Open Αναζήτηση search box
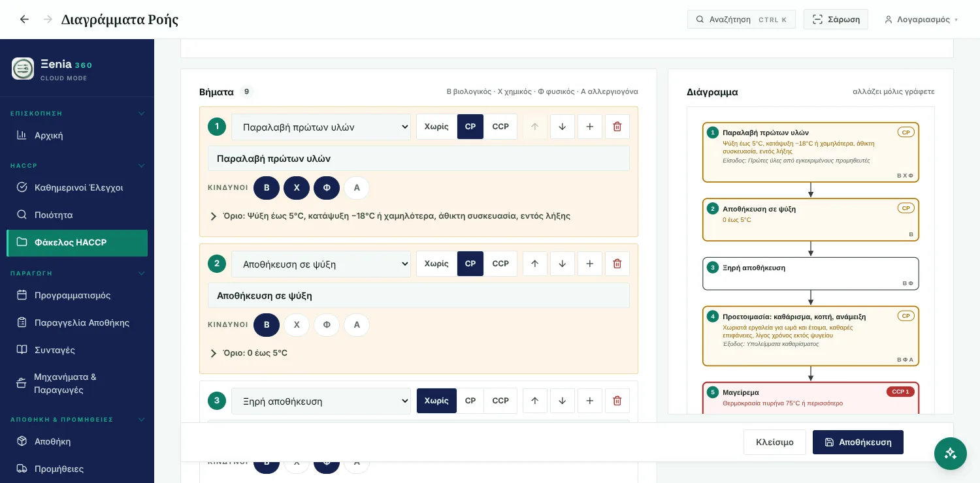Viewport: 980px width, 483px height. click(742, 20)
